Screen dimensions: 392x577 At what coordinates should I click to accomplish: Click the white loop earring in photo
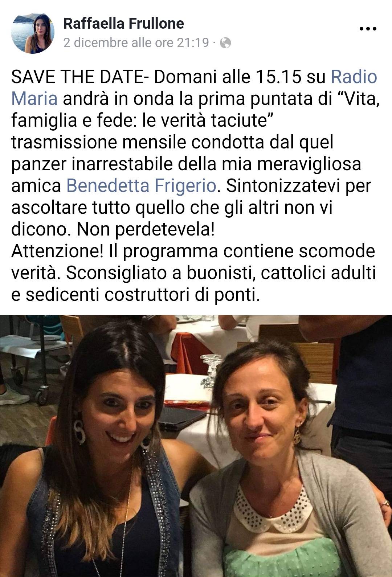[x=79, y=430]
